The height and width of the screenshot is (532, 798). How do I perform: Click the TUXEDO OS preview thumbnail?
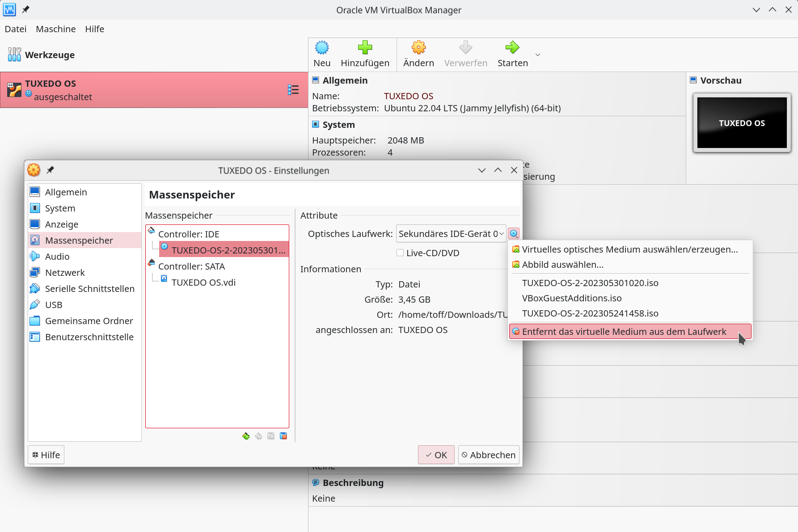pos(742,123)
